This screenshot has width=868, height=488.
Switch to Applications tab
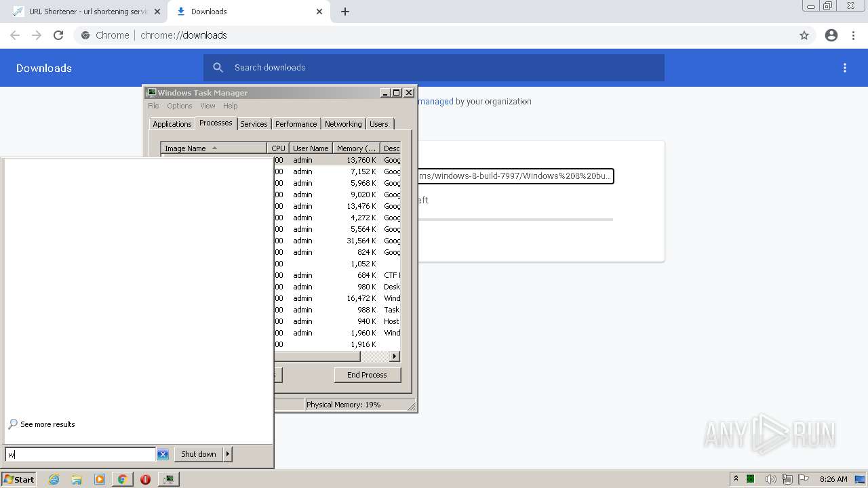point(172,124)
